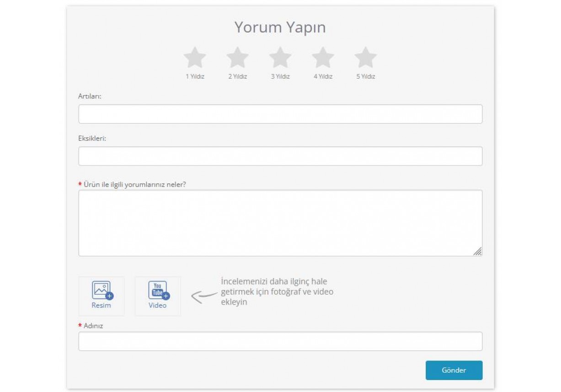
Task: Click the comment textarea resize handle
Action: pyautogui.click(x=479, y=251)
